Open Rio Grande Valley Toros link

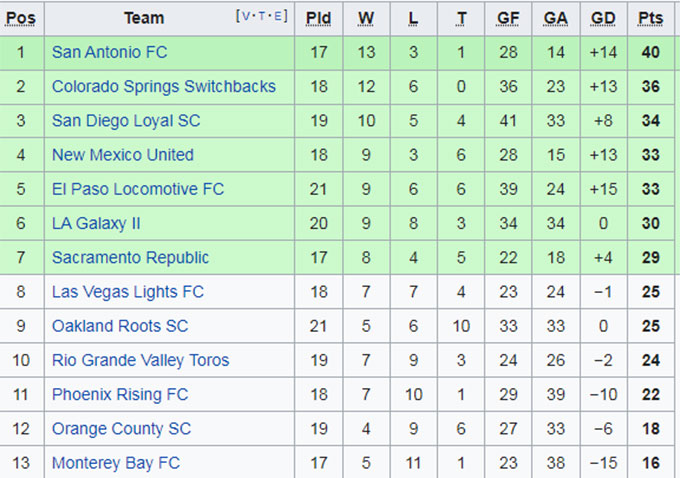pyautogui.click(x=140, y=360)
